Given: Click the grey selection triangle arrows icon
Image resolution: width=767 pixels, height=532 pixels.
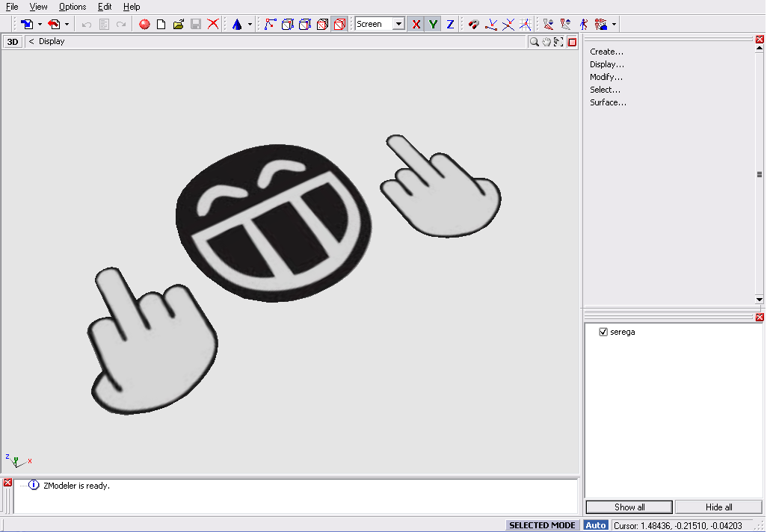Looking at the screenshot, I should coord(566,24).
